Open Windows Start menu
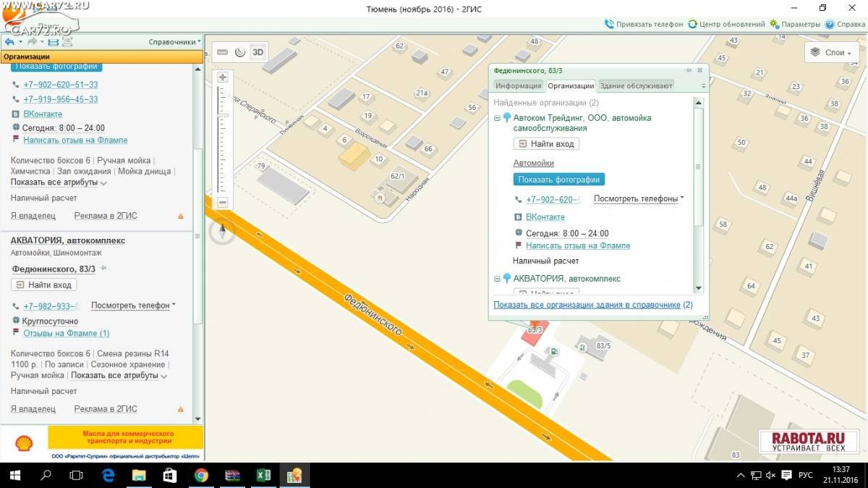 pos(14,475)
